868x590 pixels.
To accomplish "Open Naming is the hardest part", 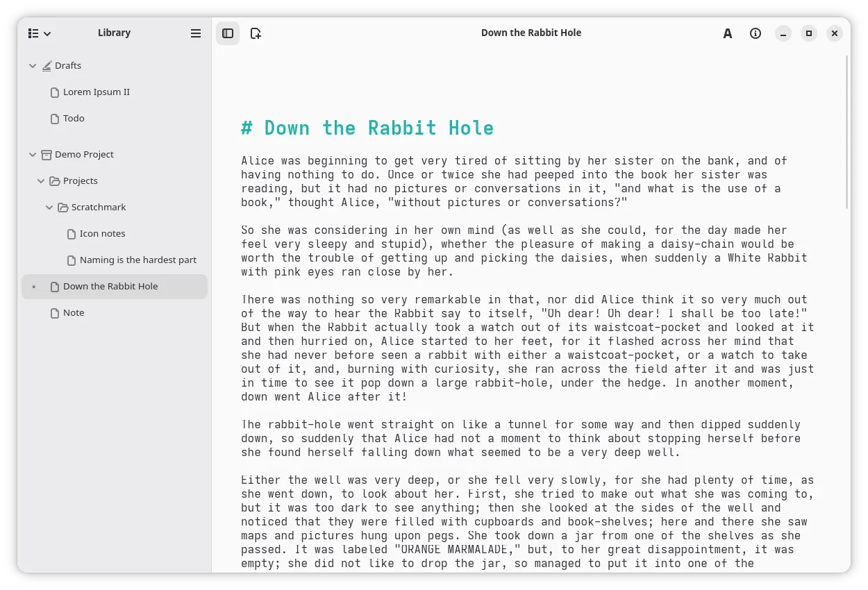I will [x=115, y=260].
